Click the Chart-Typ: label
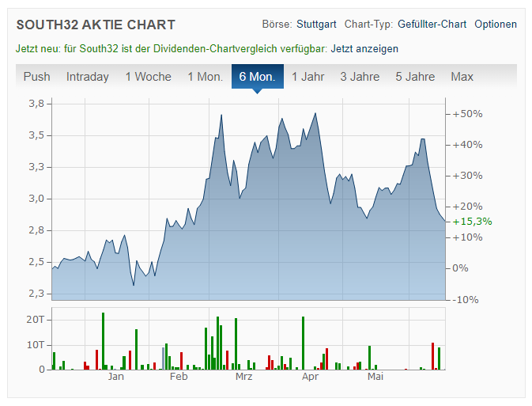This screenshot has width=532, height=406. 369,24
